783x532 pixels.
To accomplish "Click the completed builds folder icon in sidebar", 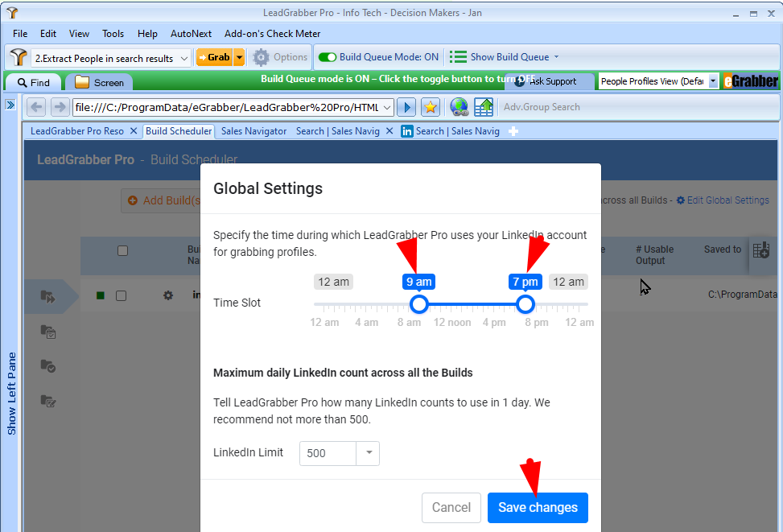I will [x=48, y=366].
